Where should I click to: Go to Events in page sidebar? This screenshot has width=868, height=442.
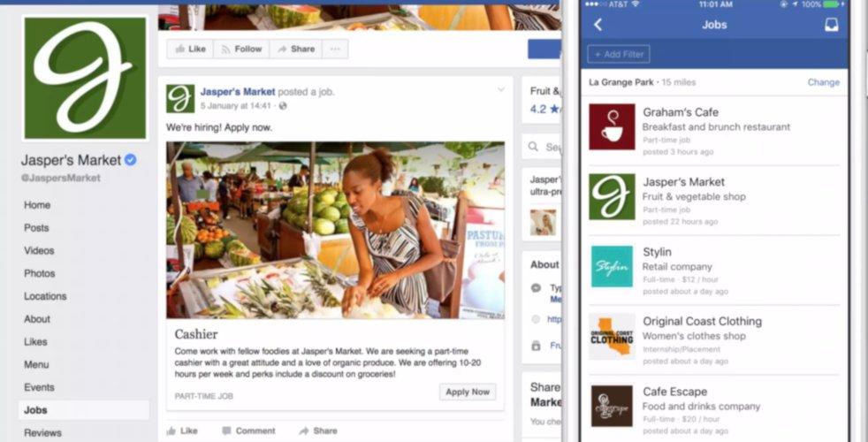[x=39, y=387]
